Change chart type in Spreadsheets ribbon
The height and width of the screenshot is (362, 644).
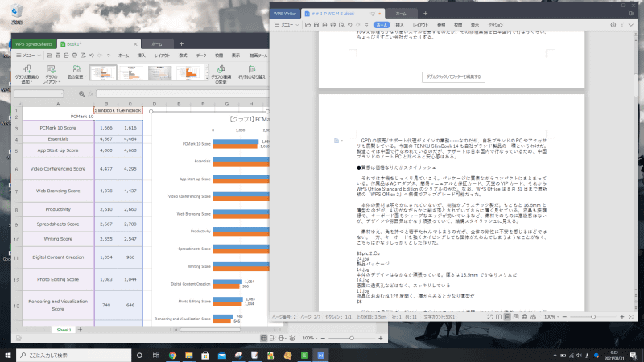click(x=221, y=74)
